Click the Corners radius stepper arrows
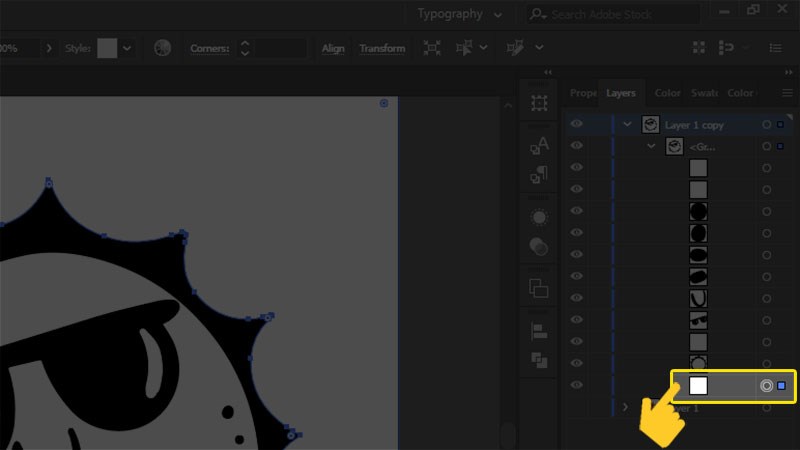800x450 pixels. click(245, 48)
